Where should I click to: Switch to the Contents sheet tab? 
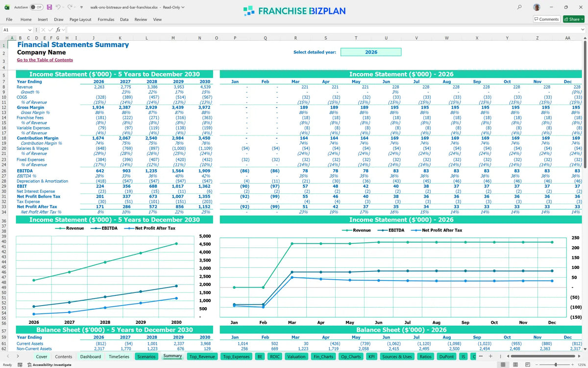tap(64, 357)
